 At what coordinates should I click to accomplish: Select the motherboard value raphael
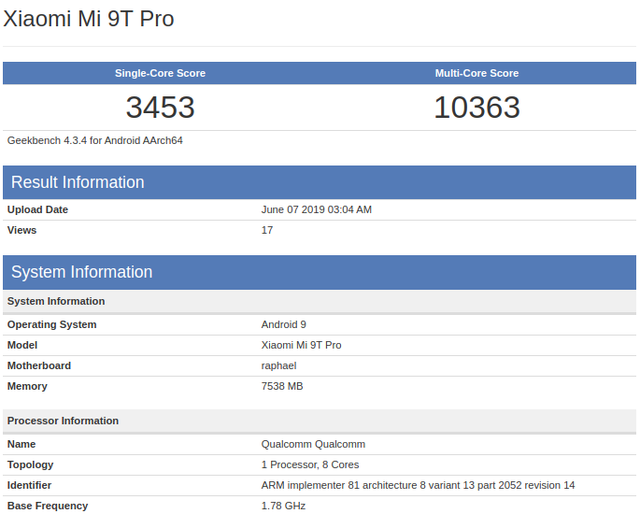279,366
